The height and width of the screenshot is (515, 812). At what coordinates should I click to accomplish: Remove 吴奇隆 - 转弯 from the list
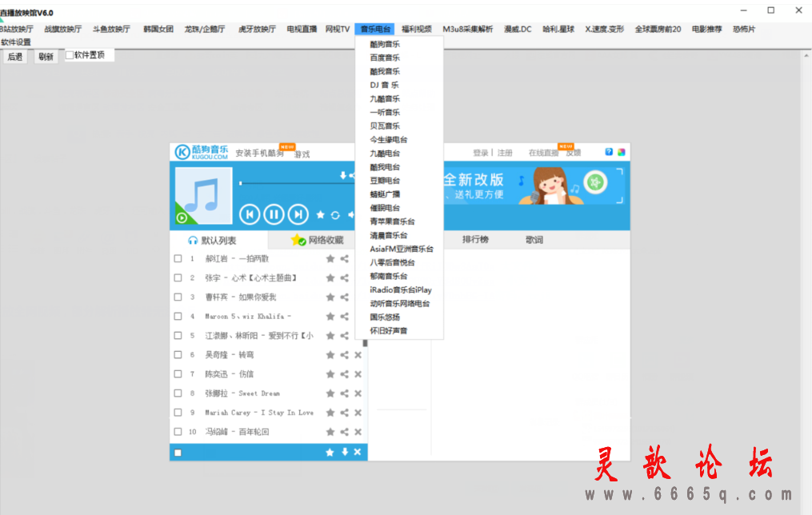click(x=358, y=355)
